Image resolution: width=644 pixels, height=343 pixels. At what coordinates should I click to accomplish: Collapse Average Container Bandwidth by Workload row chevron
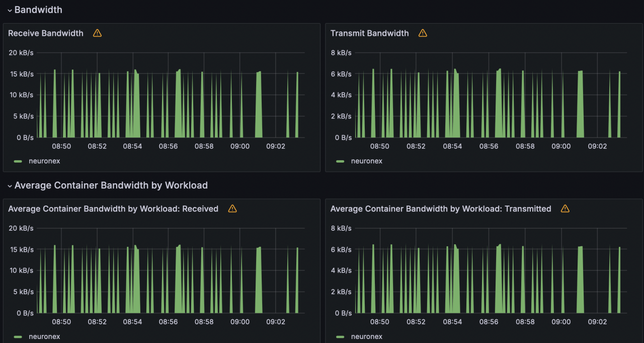click(10, 186)
